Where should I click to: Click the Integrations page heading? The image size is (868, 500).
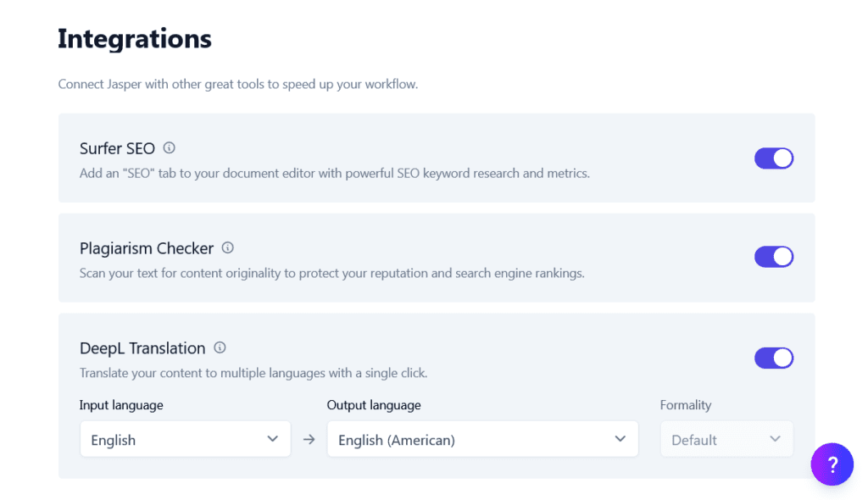pyautogui.click(x=134, y=38)
